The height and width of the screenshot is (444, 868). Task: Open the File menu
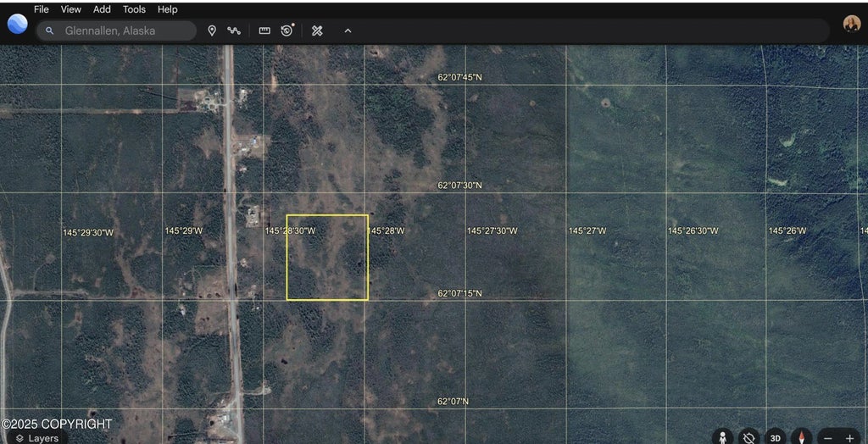(x=41, y=9)
